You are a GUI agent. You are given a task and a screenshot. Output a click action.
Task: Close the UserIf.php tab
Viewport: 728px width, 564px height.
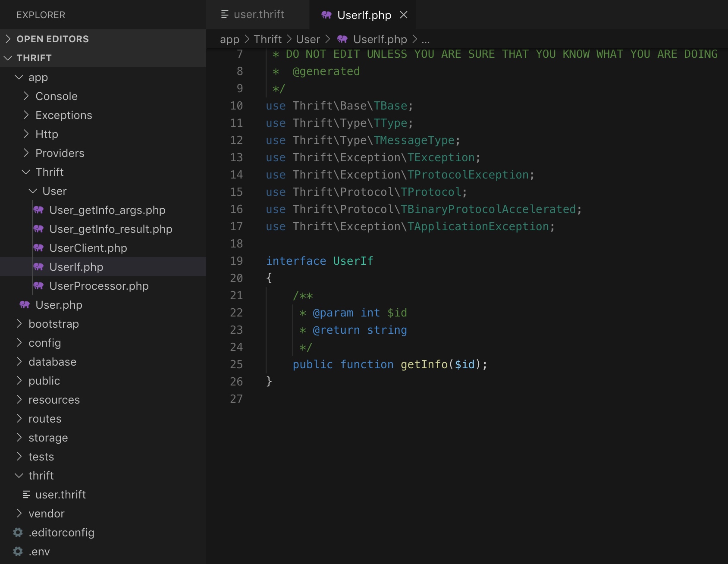coord(404,15)
